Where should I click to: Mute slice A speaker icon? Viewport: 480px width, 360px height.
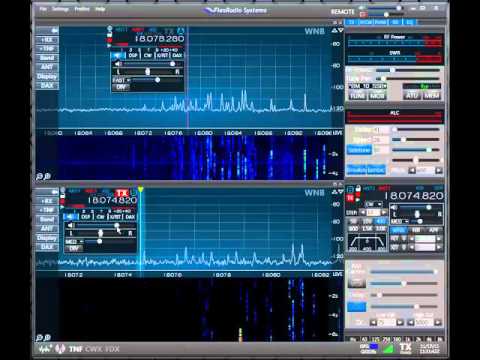[117, 63]
